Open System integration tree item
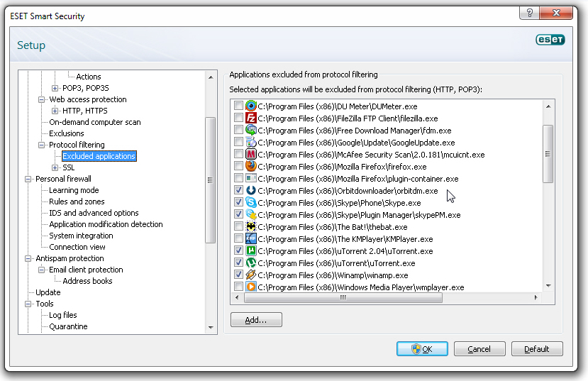Viewport: 588px width, 381px height. click(x=81, y=236)
